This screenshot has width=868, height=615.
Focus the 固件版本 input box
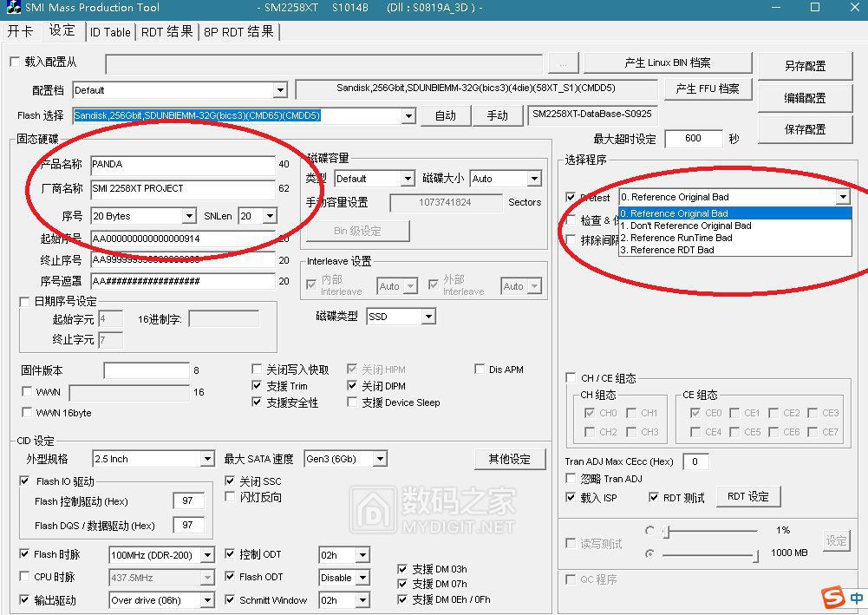pyautogui.click(x=147, y=370)
